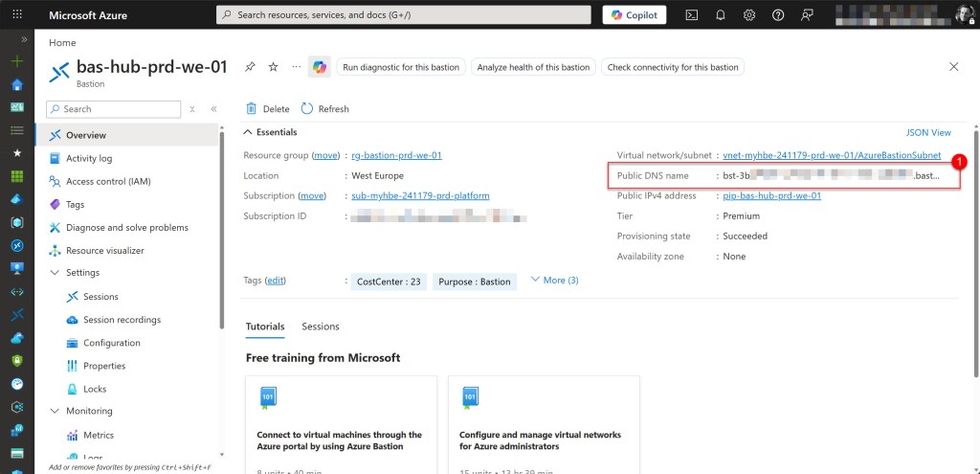The image size is (980, 474).
Task: Click Run diagnostic for this bastion
Action: pos(401,67)
